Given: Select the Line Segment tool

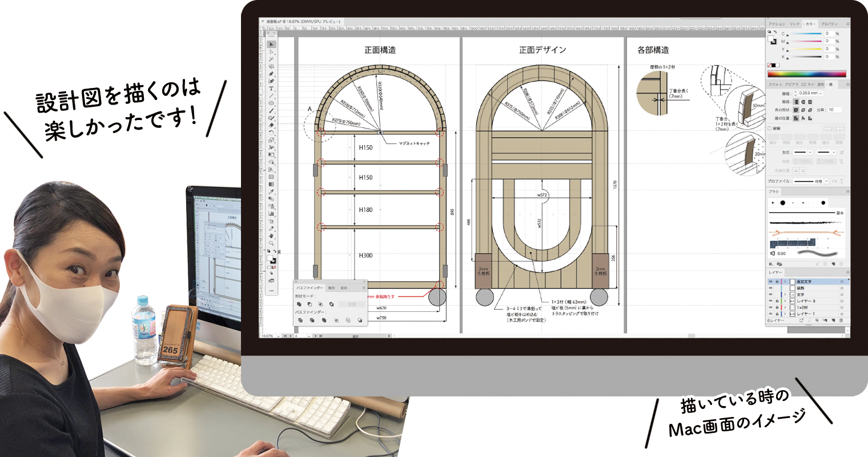Looking at the screenshot, I should coord(271,95).
